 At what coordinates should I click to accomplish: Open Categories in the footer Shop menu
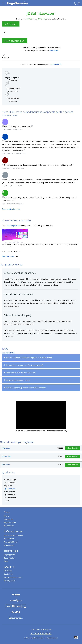tap(8, 519)
